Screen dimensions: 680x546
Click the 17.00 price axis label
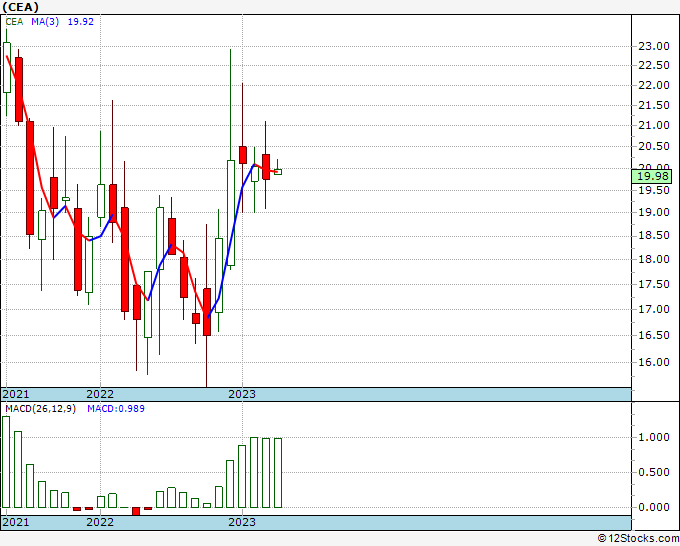pos(654,309)
